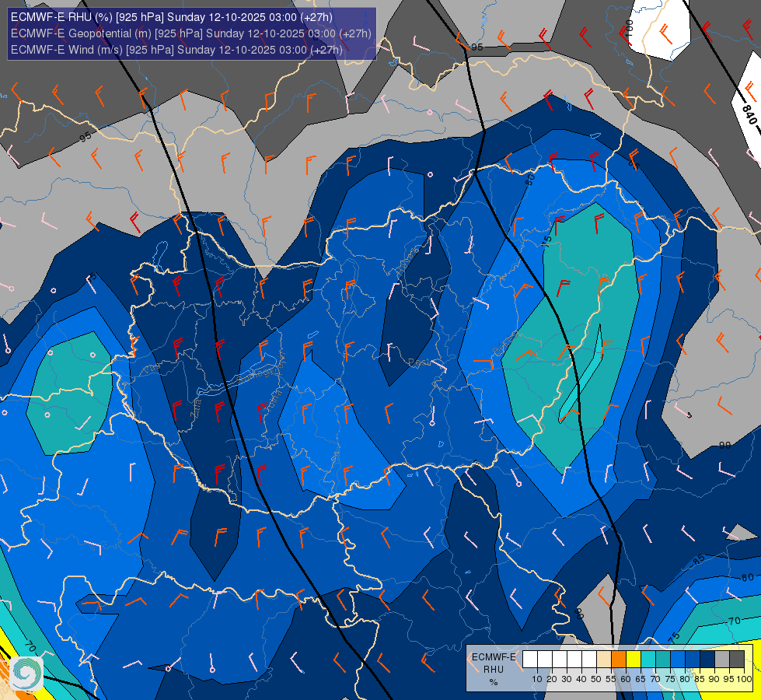
Task: Select the ECMWF-E Geopotential (m) title line
Action: click(190, 33)
